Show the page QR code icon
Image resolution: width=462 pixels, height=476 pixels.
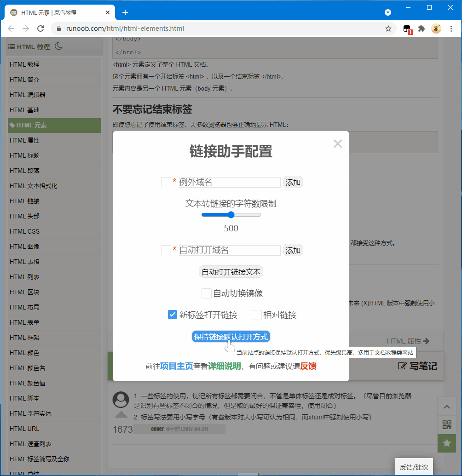tap(446, 424)
